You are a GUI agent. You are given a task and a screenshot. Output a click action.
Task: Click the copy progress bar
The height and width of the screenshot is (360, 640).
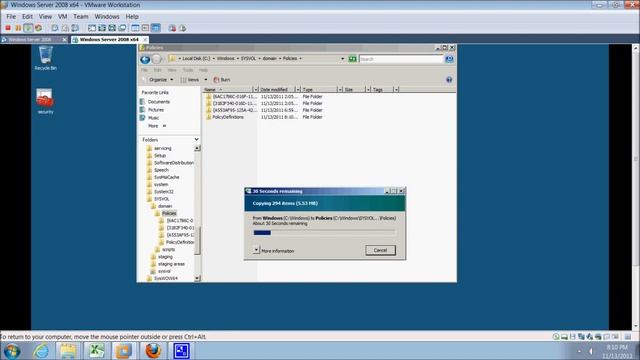click(x=324, y=233)
